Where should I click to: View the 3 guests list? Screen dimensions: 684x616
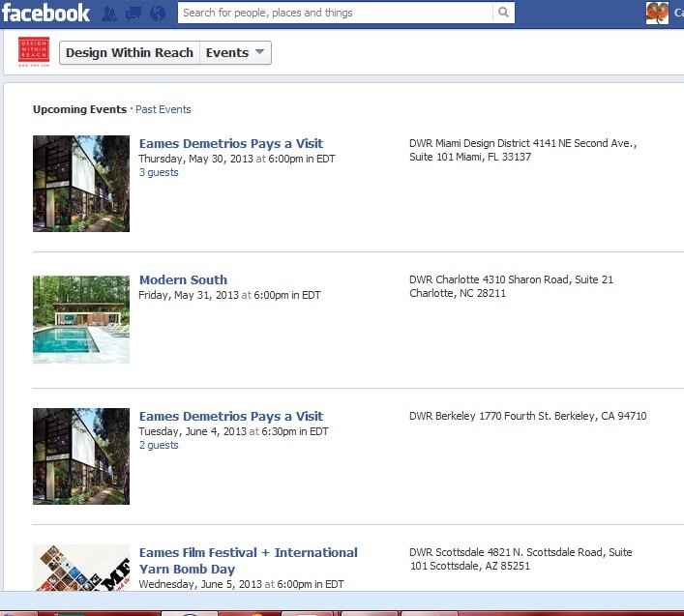[x=159, y=172]
